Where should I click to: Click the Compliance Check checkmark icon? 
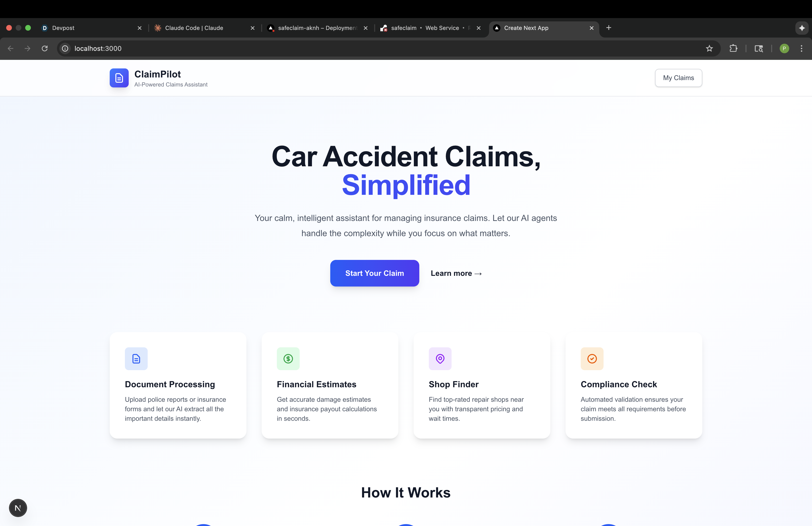(592, 359)
